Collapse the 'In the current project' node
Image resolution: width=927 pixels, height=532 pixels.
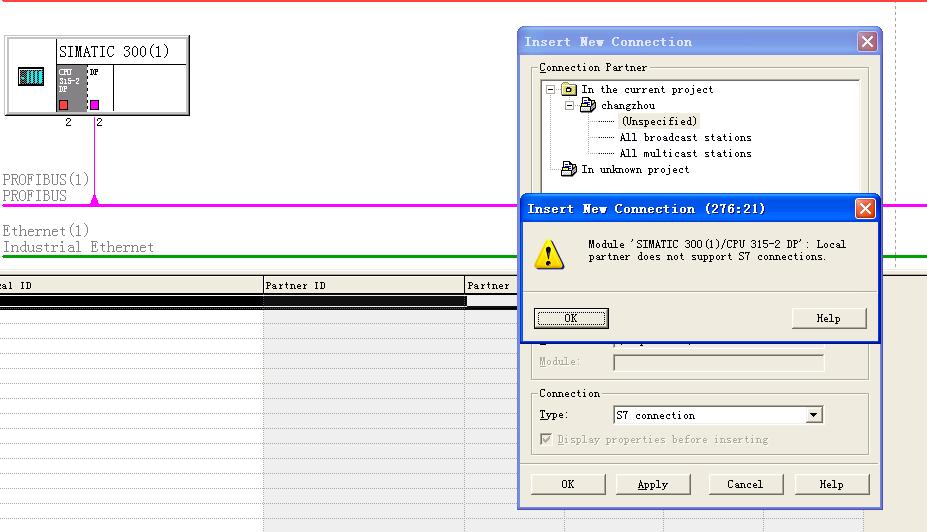(550, 89)
